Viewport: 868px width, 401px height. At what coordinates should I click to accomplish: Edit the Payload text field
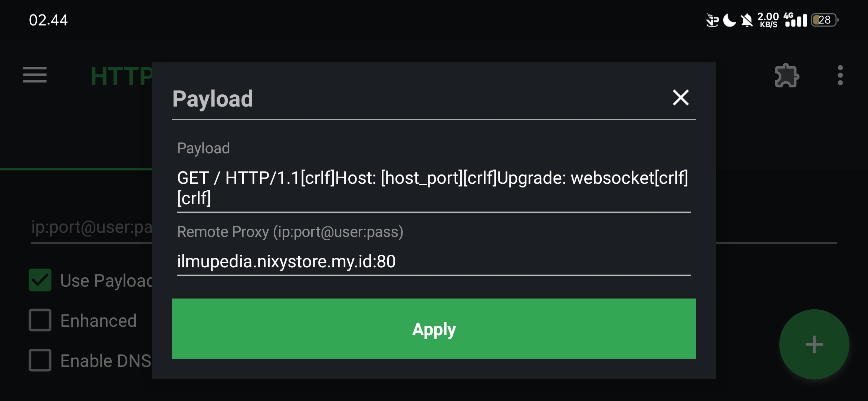(x=433, y=188)
